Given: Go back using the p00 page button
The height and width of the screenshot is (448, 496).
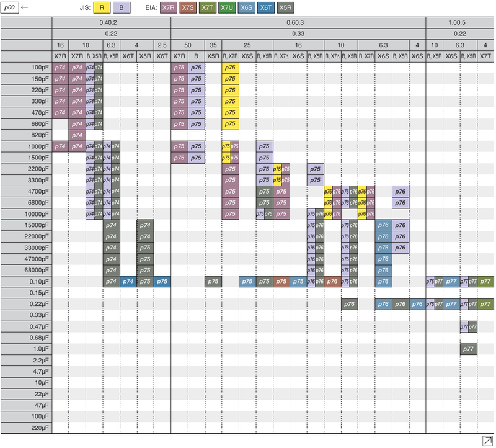Looking at the screenshot, I should (10, 7).
